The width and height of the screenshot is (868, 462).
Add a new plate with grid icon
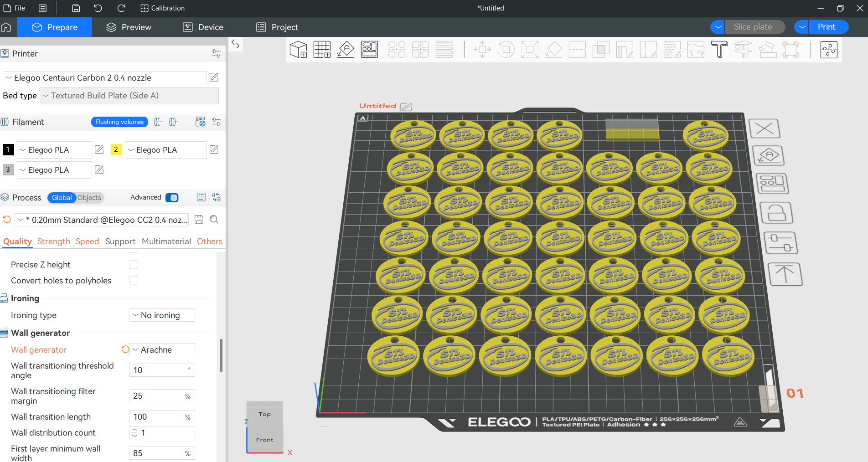point(322,49)
